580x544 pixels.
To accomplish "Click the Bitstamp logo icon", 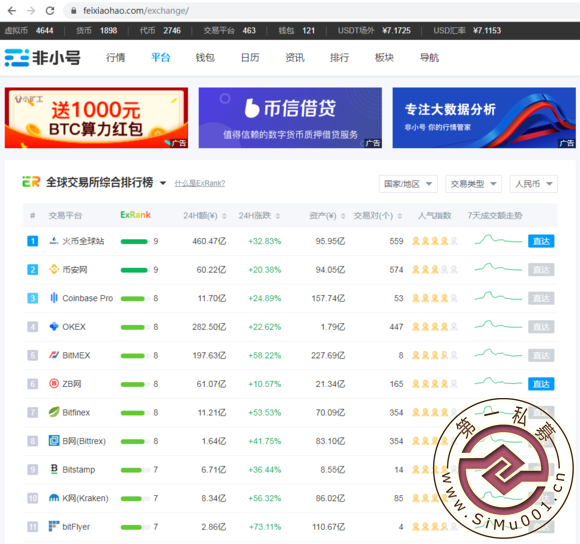I will click(x=54, y=469).
